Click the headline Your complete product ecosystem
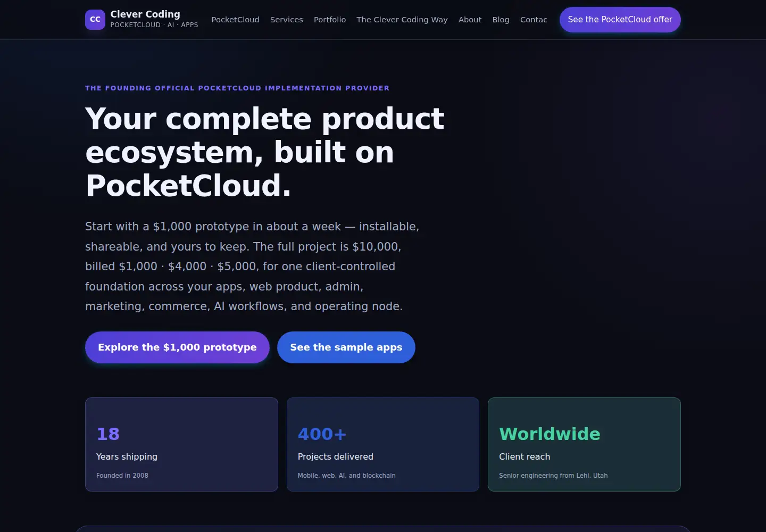This screenshot has width=766, height=532. click(x=265, y=152)
